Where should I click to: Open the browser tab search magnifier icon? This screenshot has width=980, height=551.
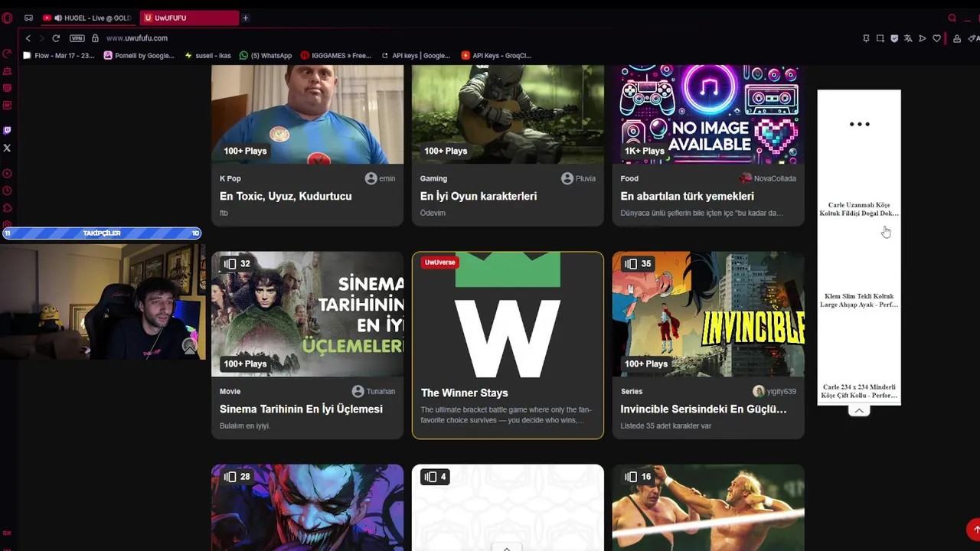click(952, 18)
